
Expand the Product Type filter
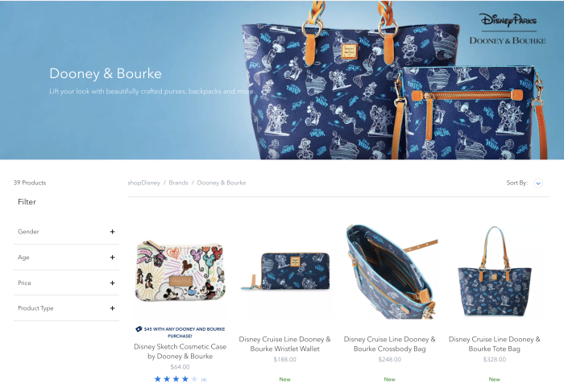click(x=66, y=308)
